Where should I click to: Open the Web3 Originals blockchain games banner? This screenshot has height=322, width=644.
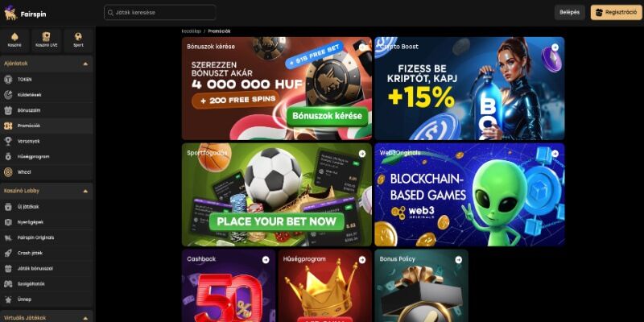click(469, 194)
